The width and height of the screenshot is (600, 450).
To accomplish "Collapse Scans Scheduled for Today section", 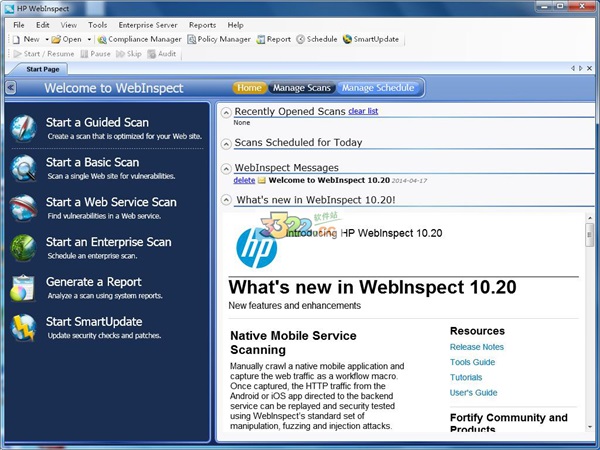I will pos(226,144).
